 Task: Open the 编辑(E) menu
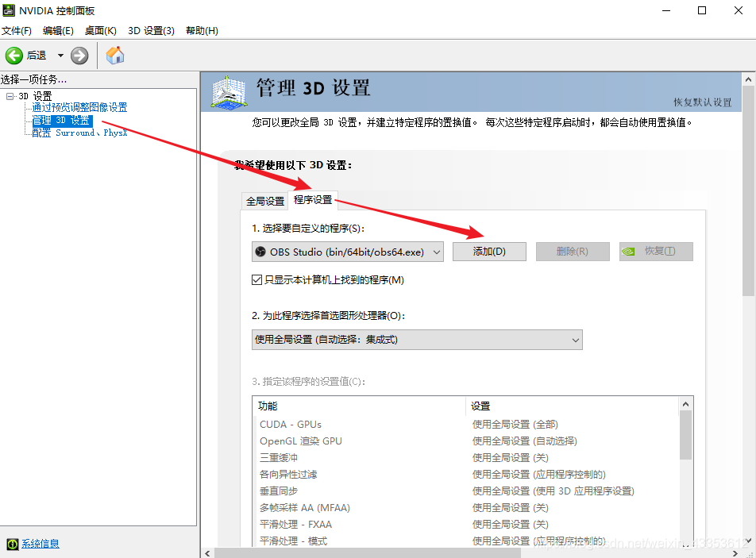click(58, 31)
